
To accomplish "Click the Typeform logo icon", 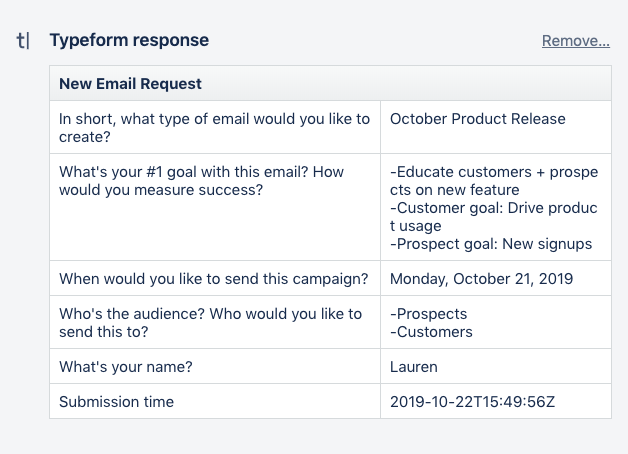I will click(24, 41).
